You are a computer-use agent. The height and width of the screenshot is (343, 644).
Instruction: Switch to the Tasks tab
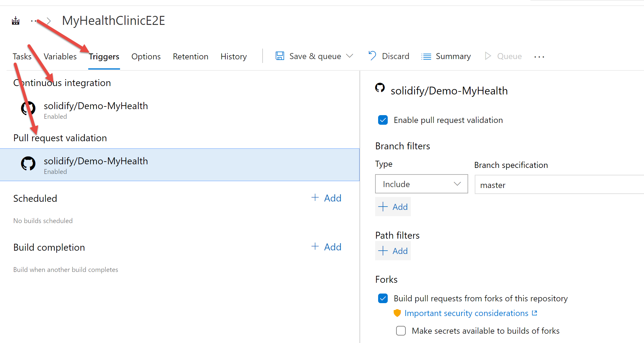[22, 56]
